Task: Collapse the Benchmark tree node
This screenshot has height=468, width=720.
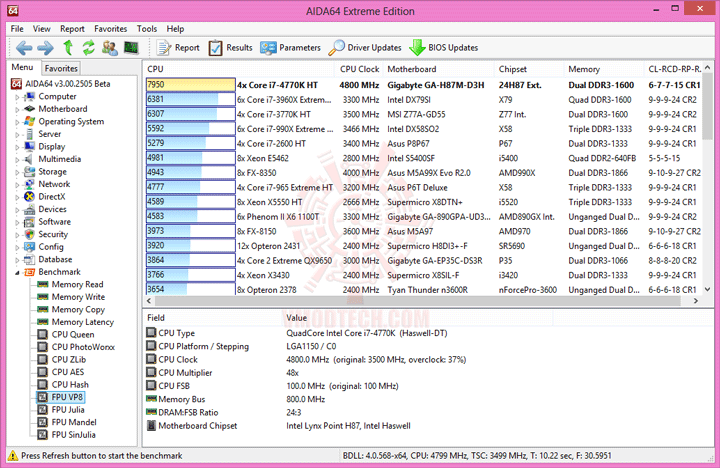Action: 17,272
